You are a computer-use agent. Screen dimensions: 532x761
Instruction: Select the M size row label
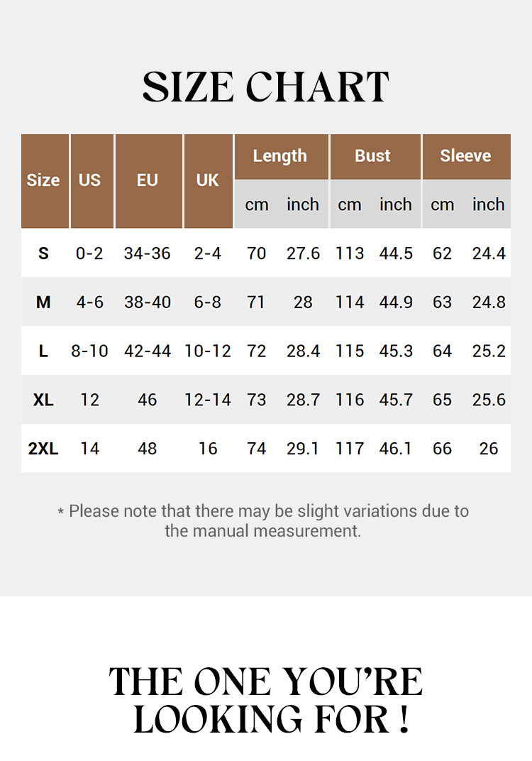click(43, 302)
